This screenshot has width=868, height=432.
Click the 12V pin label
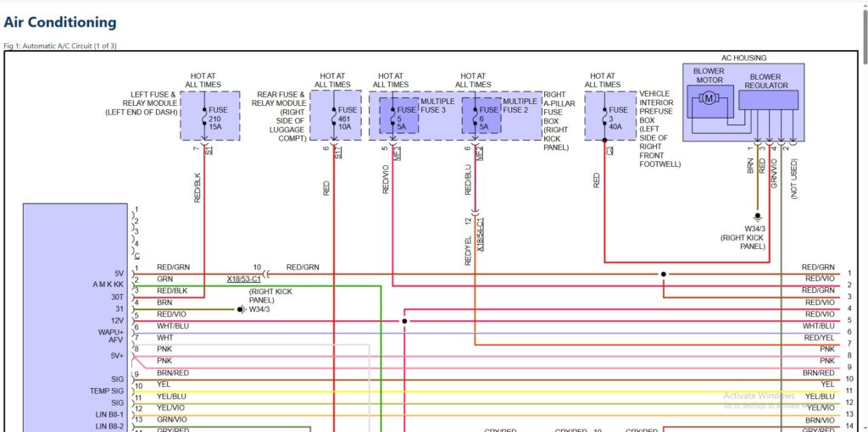(x=118, y=321)
